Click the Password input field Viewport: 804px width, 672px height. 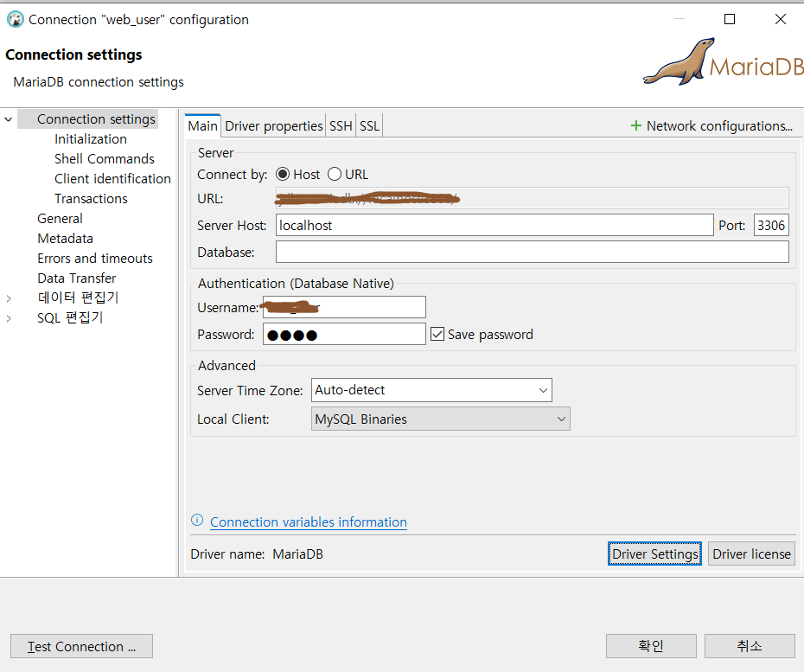coord(344,334)
